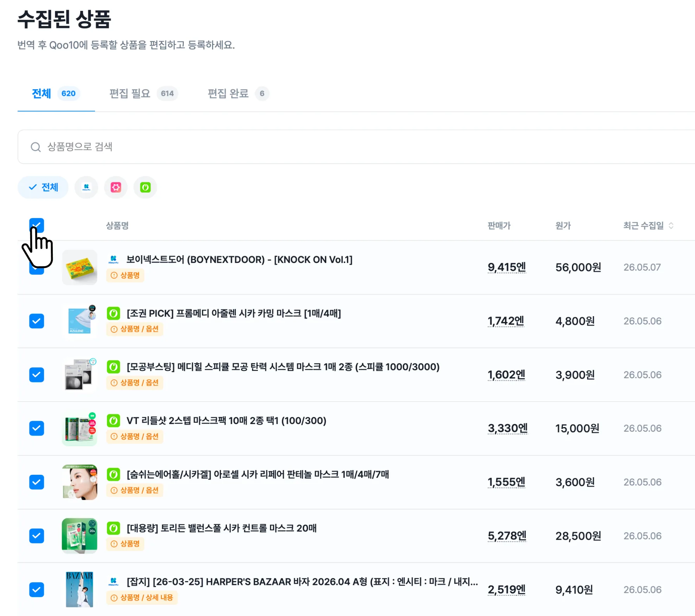Click 상품명 / 옵션 tag under 메디힐 스피큘

click(x=135, y=382)
